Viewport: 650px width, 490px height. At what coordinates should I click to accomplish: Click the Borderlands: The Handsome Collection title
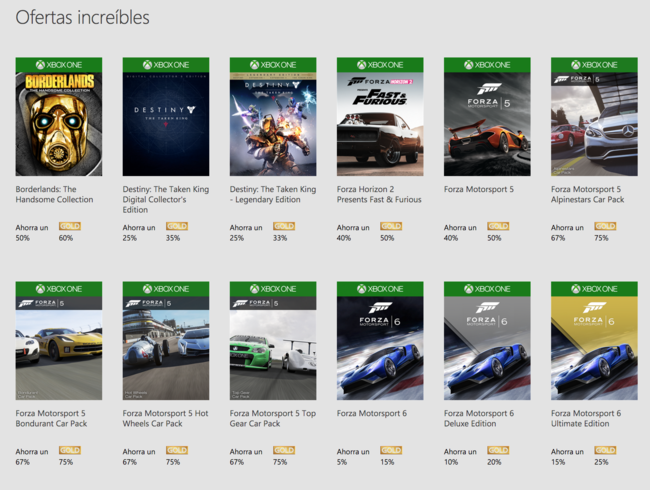pos(54,194)
